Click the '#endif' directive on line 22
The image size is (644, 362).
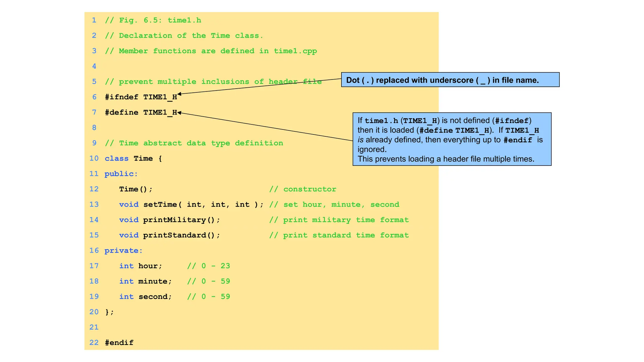[119, 343]
